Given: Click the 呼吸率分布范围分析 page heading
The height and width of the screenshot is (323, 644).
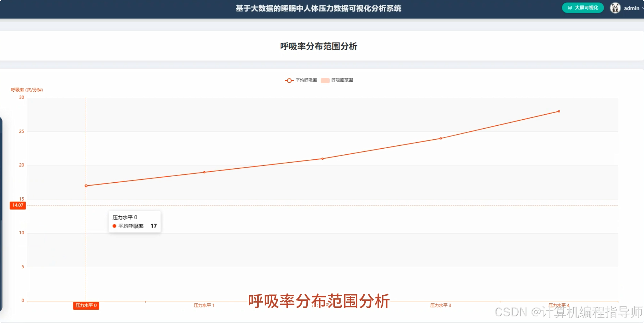Looking at the screenshot, I should tap(318, 46).
